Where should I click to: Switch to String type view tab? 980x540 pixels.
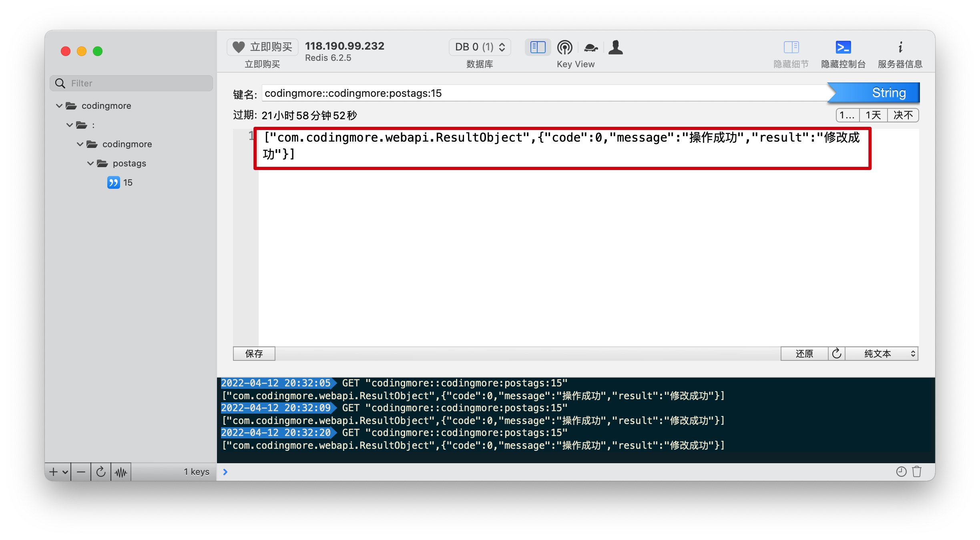[879, 92]
